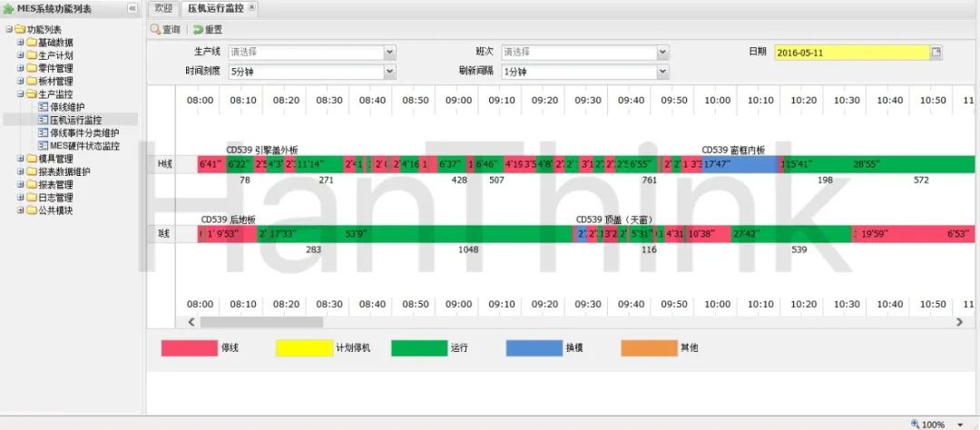Click the blue 17'47" segment on H线
This screenshot has height=430, width=980.
coord(740,164)
